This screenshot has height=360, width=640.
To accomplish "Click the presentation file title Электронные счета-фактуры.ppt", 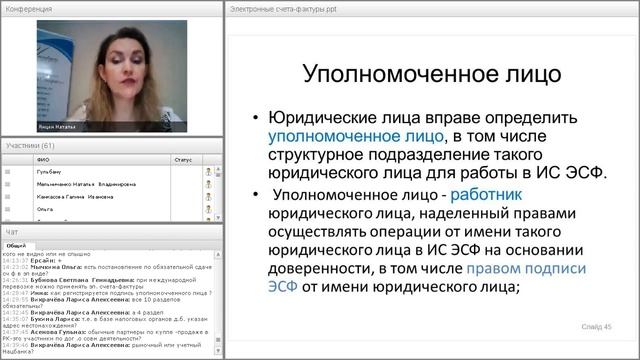I will tap(283, 9).
